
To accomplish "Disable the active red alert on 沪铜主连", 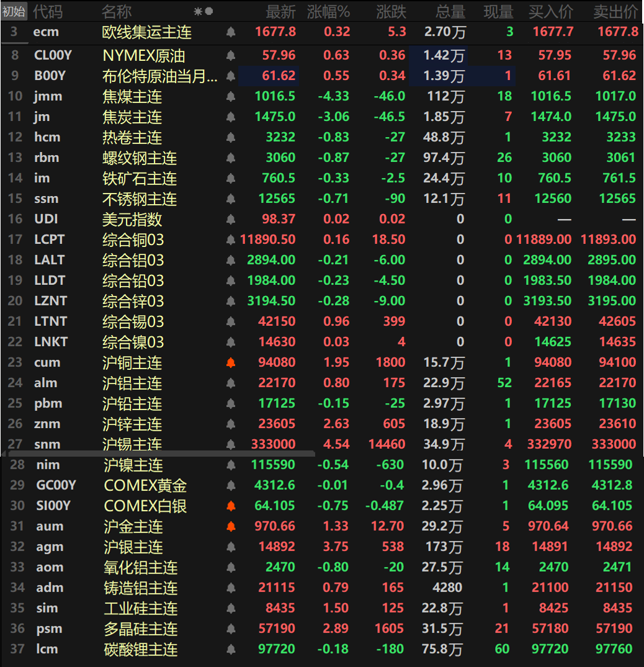I will (x=230, y=362).
